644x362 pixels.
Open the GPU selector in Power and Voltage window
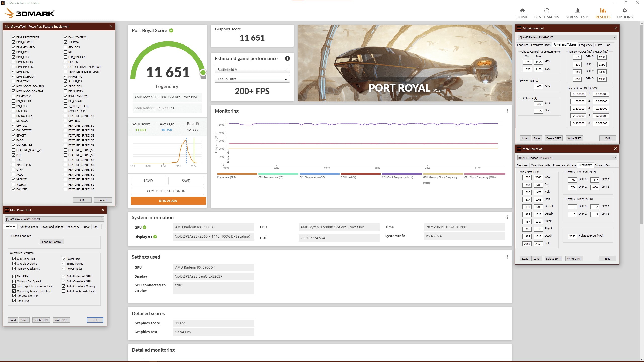click(567, 37)
